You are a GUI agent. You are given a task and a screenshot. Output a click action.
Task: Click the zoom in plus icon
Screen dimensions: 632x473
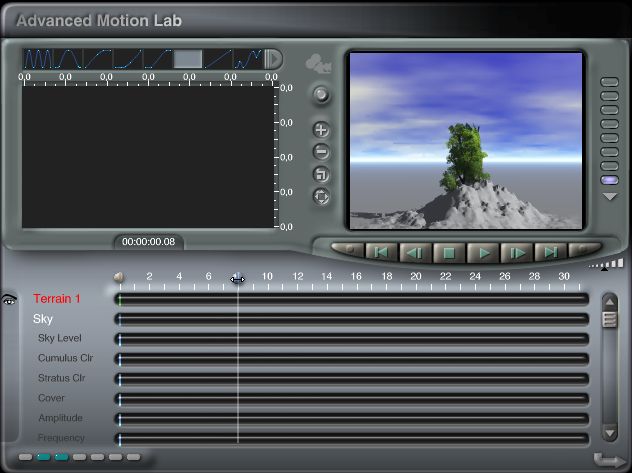click(321, 130)
